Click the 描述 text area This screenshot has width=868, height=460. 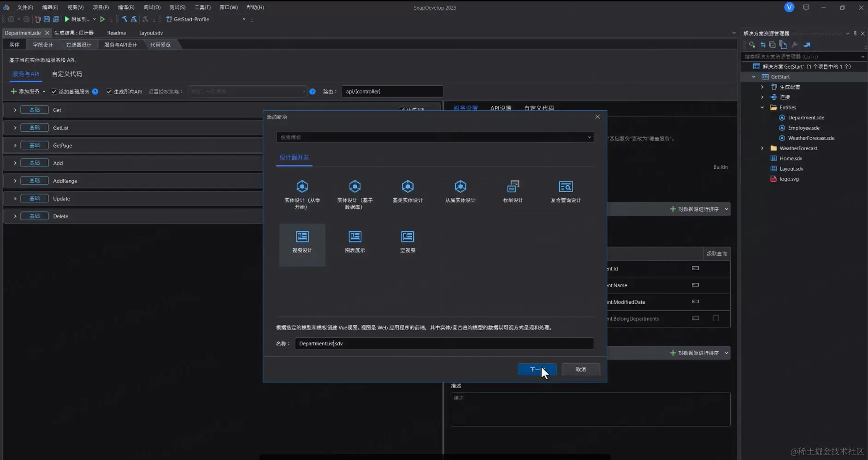[590, 409]
